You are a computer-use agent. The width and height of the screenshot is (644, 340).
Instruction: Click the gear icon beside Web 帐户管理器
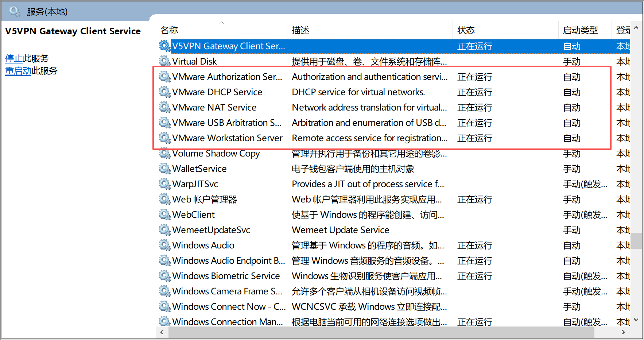(x=164, y=199)
